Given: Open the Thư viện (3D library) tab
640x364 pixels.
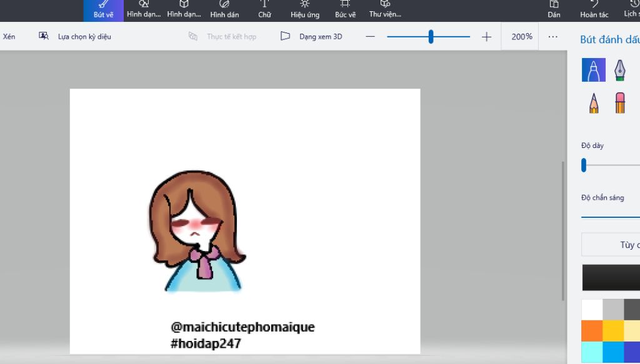Looking at the screenshot, I should pos(385,11).
